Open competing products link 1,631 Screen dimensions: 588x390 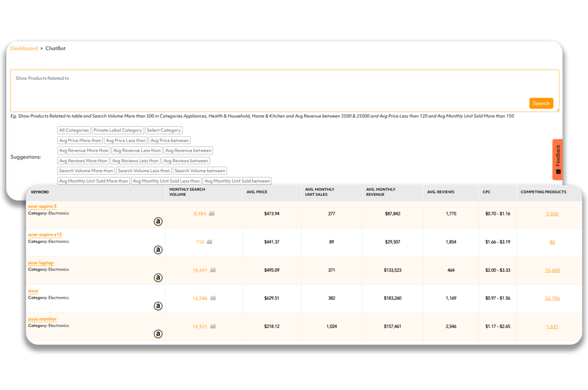click(552, 326)
